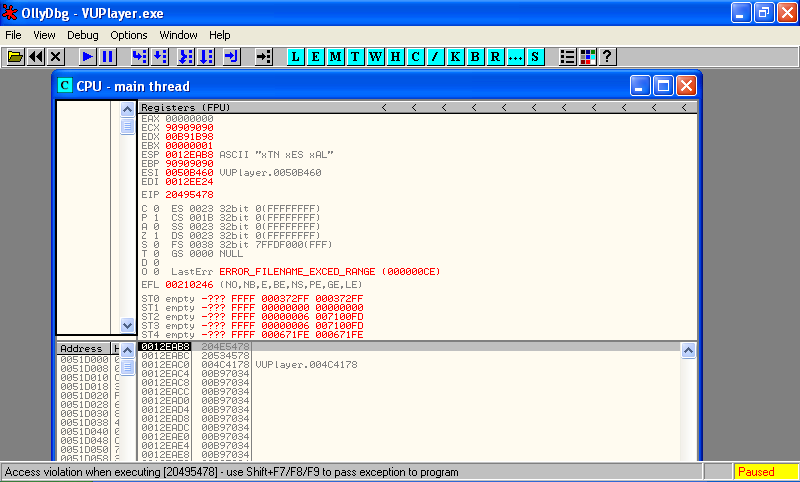Click the Step over toolbar icon
This screenshot has width=800, height=482.
160,57
